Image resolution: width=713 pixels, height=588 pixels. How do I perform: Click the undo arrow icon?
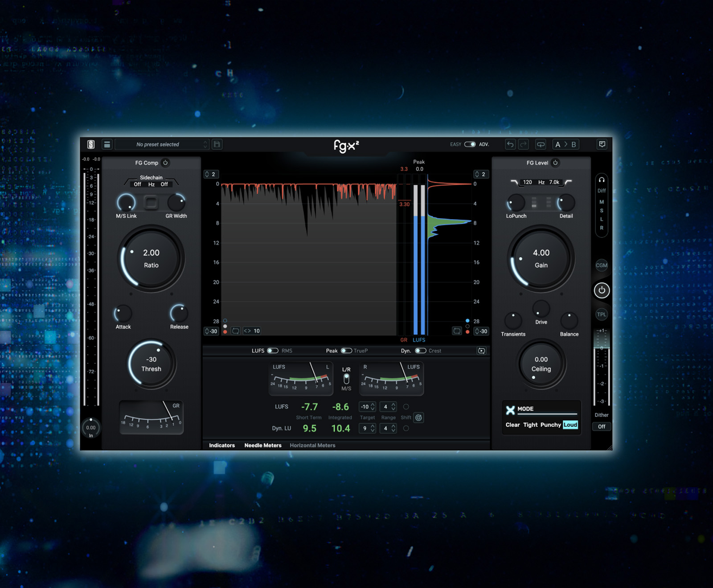(x=510, y=144)
